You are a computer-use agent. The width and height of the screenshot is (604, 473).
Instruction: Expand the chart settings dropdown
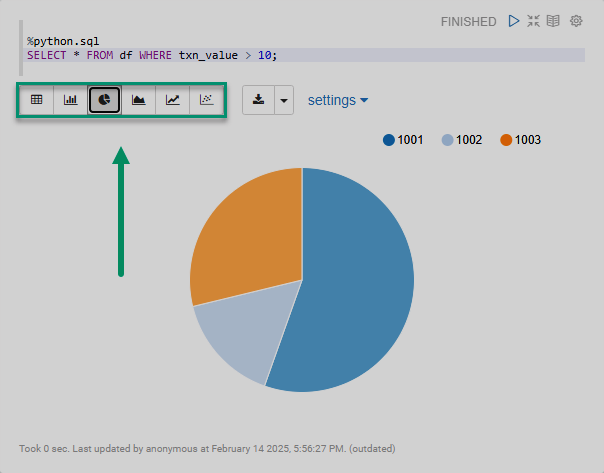pos(338,100)
